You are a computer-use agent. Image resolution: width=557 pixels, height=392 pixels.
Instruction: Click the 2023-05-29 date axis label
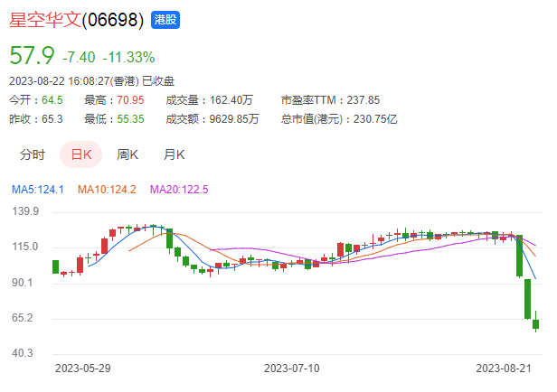[x=83, y=369]
